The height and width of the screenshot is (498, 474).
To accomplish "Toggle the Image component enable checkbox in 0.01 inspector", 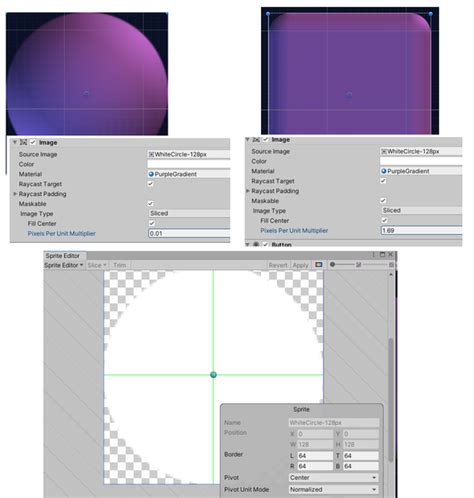I will [33, 142].
